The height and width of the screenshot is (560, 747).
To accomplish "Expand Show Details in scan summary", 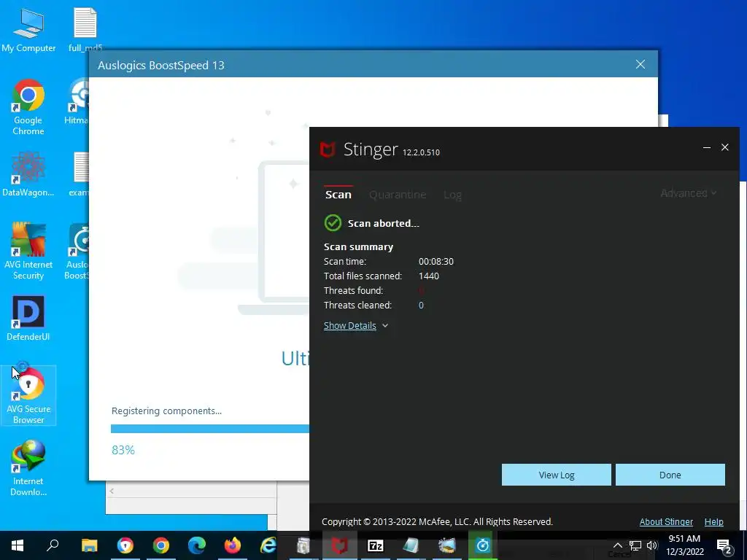I will click(x=356, y=326).
